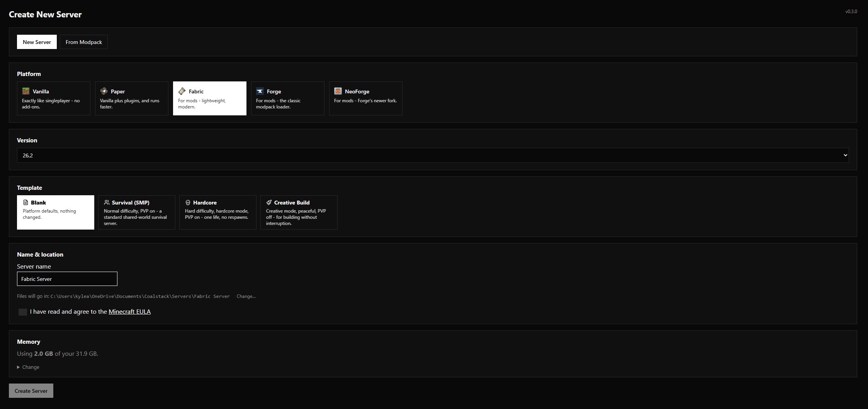Screen dimensions: 868x409
Task: Click the Hardcore skull icon
Action: (188, 203)
